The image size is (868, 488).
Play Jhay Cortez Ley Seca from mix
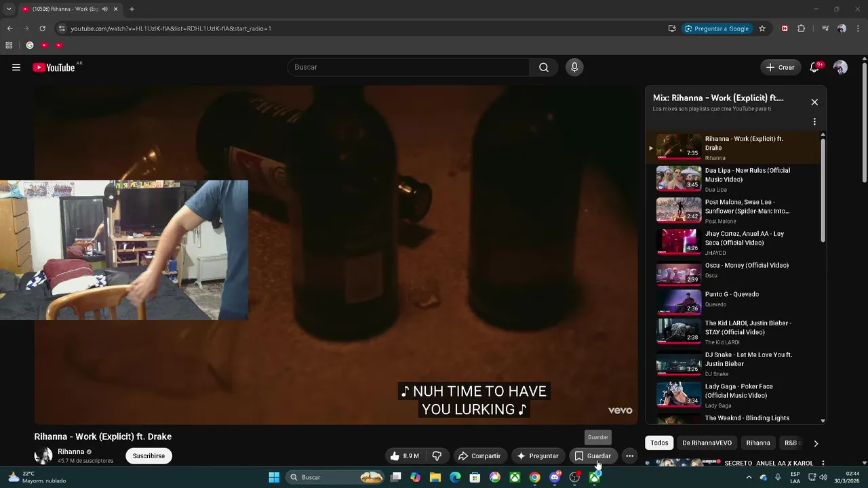(x=734, y=243)
